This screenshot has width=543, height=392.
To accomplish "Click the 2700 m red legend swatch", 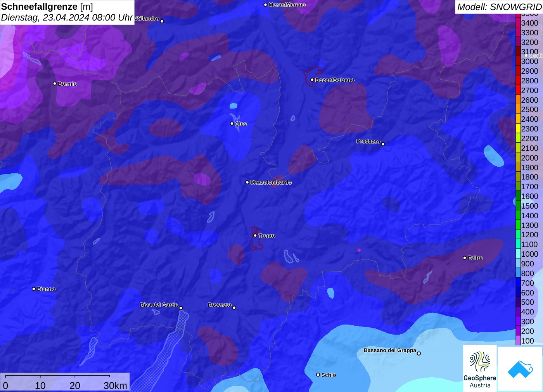I will [x=518, y=90].
